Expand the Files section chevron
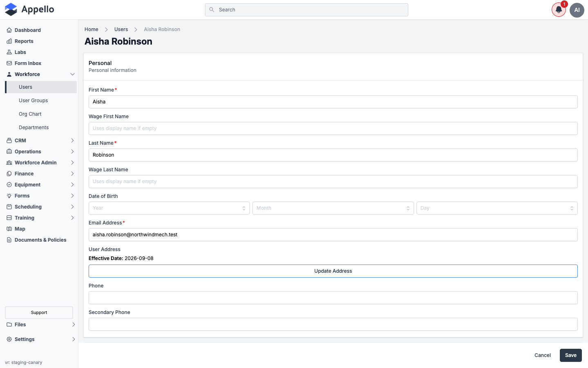The image size is (588, 368). [x=73, y=325]
